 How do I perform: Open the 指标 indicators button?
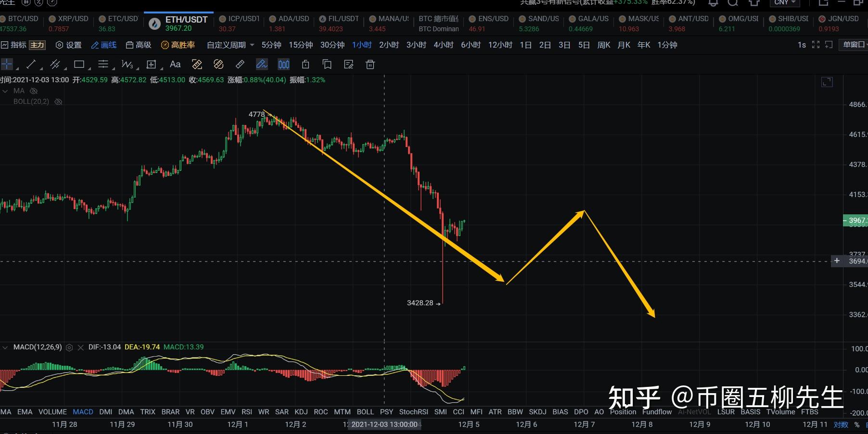[x=14, y=45]
